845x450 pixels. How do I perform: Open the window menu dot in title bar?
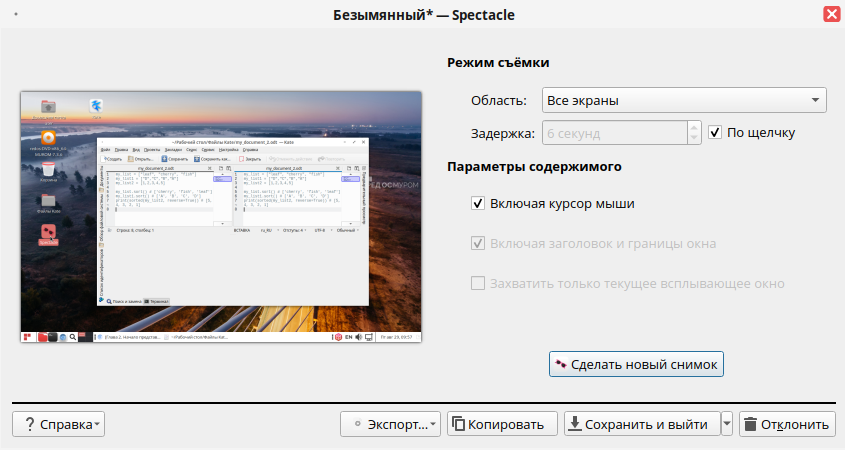click(16, 15)
